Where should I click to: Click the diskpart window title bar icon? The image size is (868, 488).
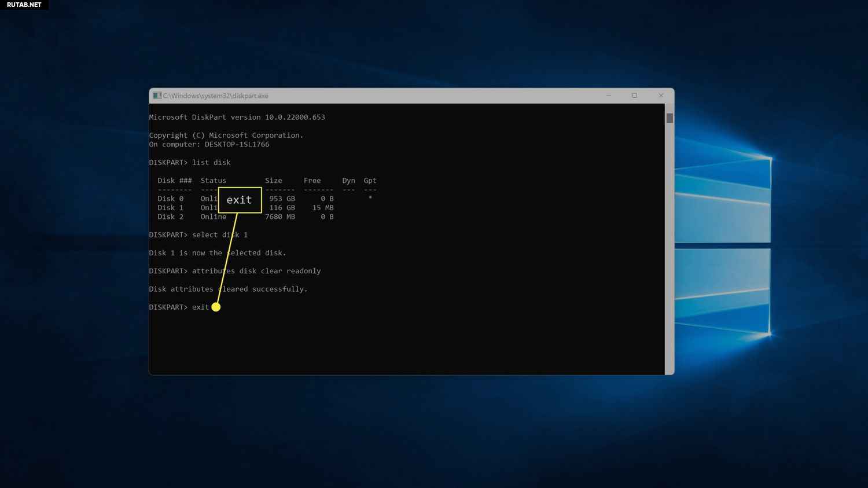point(157,96)
